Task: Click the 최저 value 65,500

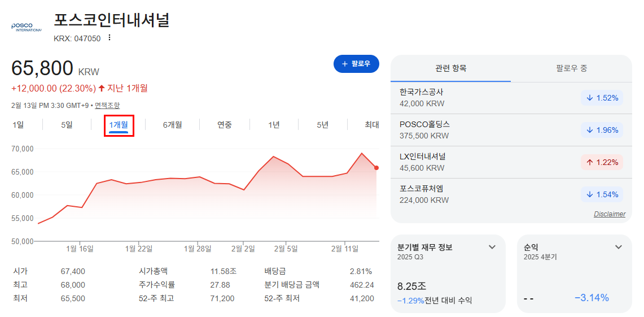Action: click(x=73, y=298)
